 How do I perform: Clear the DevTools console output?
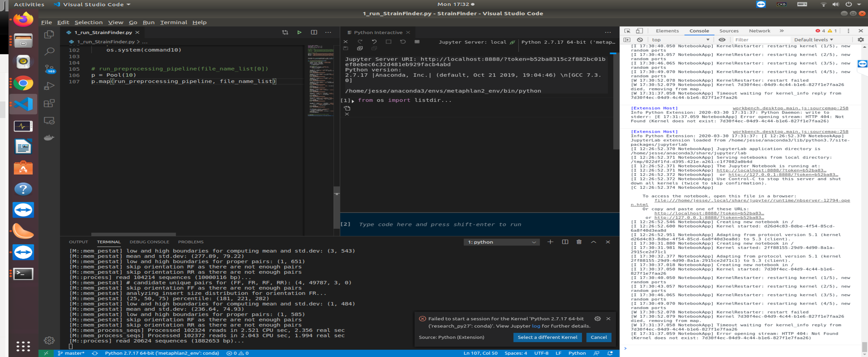640,40
